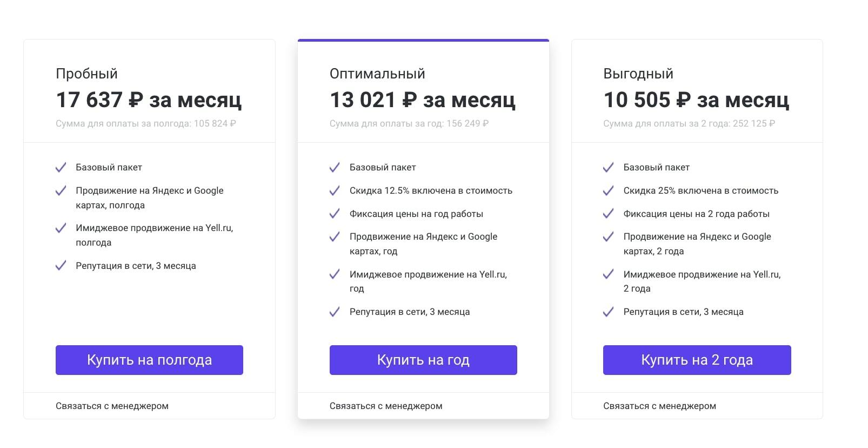Click checkmark by Яндекс и Google картах, полгода
The height and width of the screenshot is (448, 868).
tap(61, 190)
